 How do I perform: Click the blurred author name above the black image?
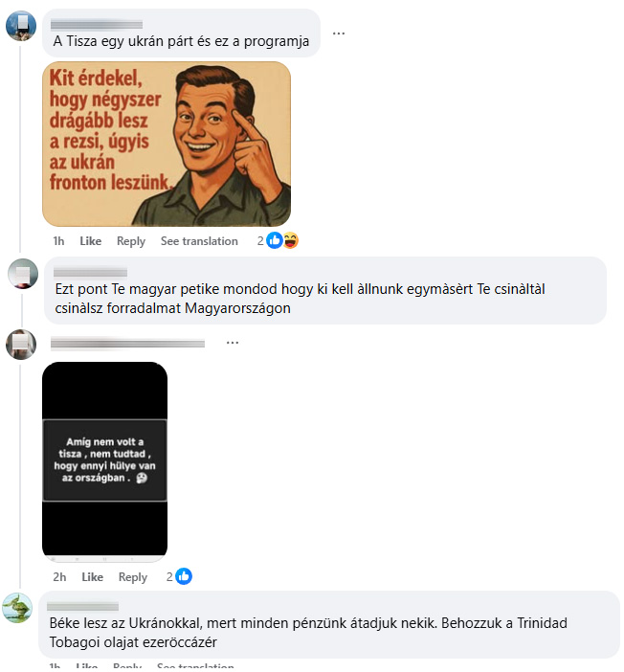coord(127,344)
